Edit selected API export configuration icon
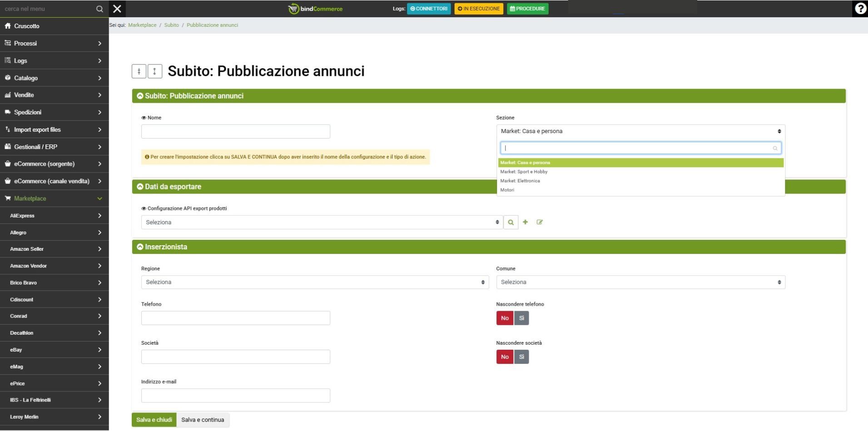This screenshot has height=431, width=868. click(540, 222)
